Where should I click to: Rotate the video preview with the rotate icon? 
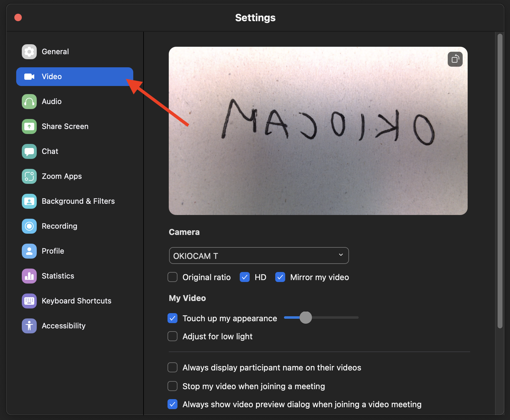[x=455, y=59]
